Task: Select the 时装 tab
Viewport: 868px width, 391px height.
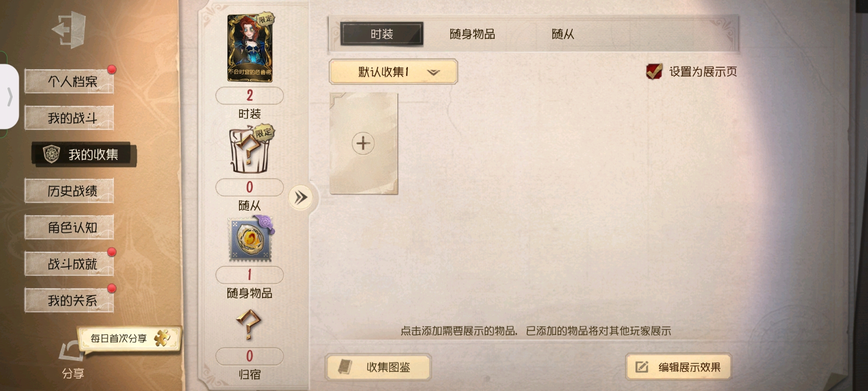Action: (381, 34)
